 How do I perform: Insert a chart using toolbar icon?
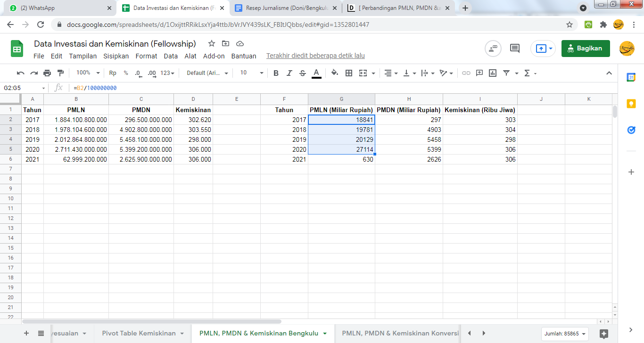point(493,73)
